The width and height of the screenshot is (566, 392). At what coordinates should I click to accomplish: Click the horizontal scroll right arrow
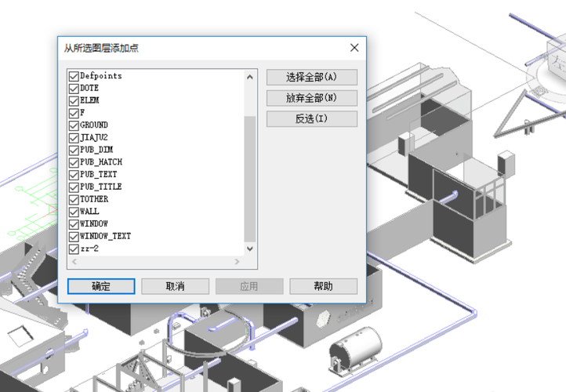[237, 261]
